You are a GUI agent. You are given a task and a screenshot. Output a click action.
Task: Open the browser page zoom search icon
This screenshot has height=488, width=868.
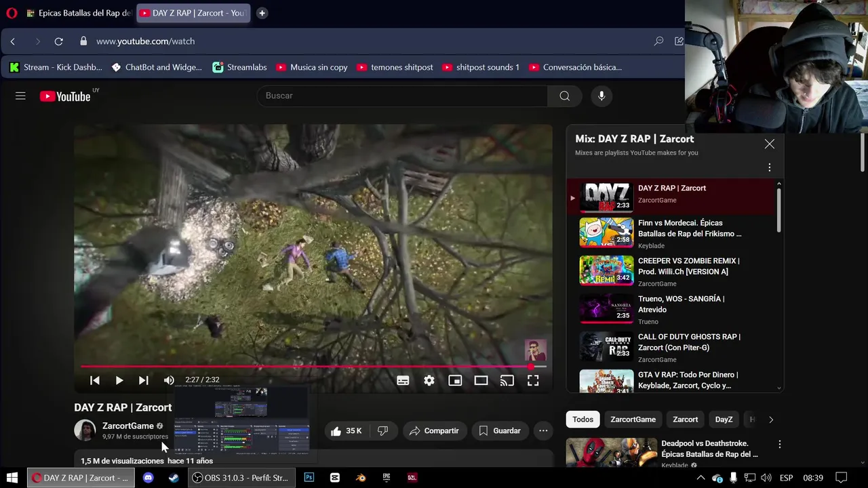click(x=658, y=41)
